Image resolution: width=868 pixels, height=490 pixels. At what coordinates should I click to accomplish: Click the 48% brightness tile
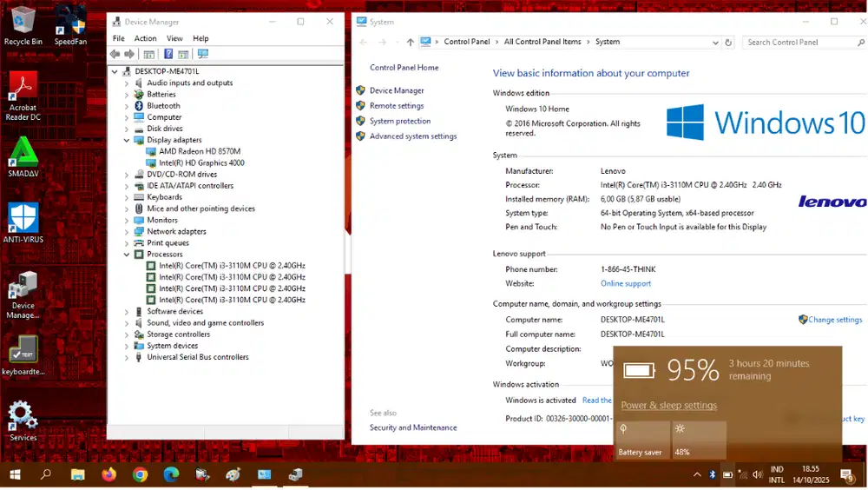tap(699, 440)
